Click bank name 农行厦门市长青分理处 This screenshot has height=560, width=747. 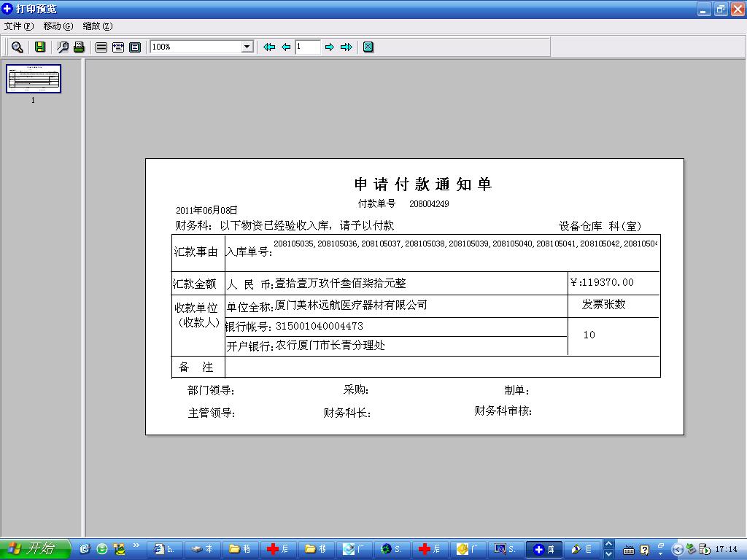click(330, 345)
